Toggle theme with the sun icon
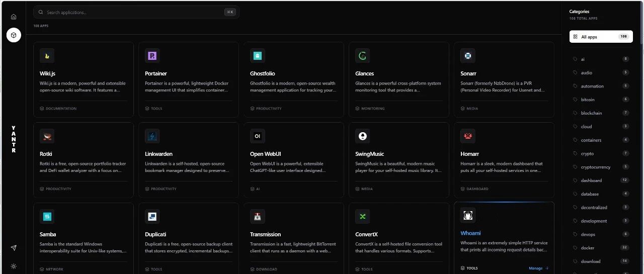644x274 pixels. (14, 266)
